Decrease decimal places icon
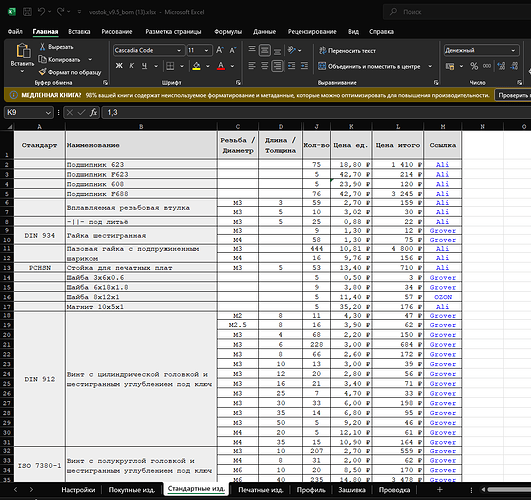The image size is (531, 500). tap(514, 66)
